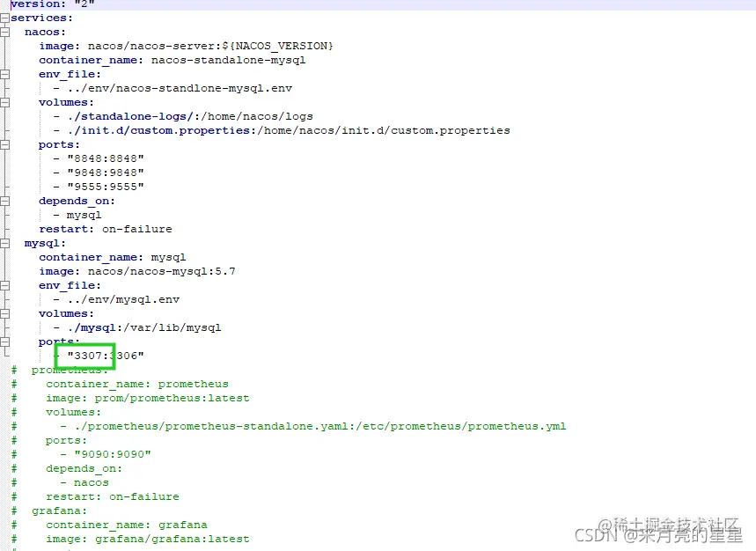Click commented 'container_name: grafana' line

127,525
